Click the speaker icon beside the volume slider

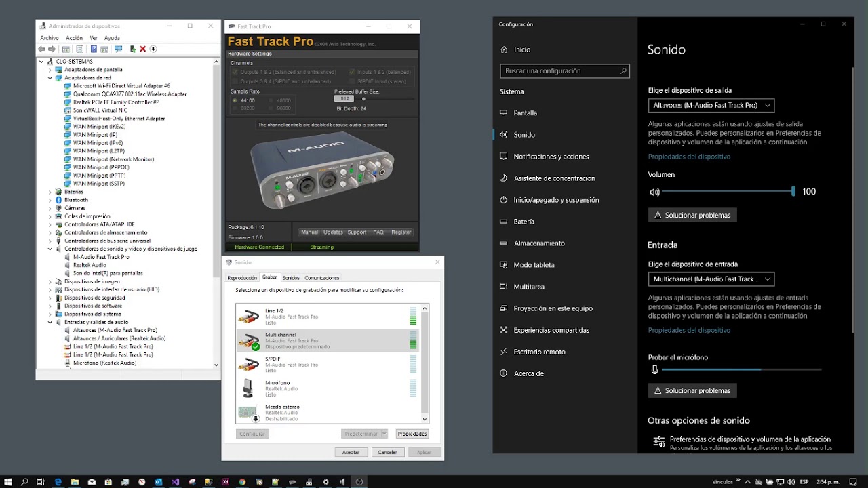click(x=654, y=192)
